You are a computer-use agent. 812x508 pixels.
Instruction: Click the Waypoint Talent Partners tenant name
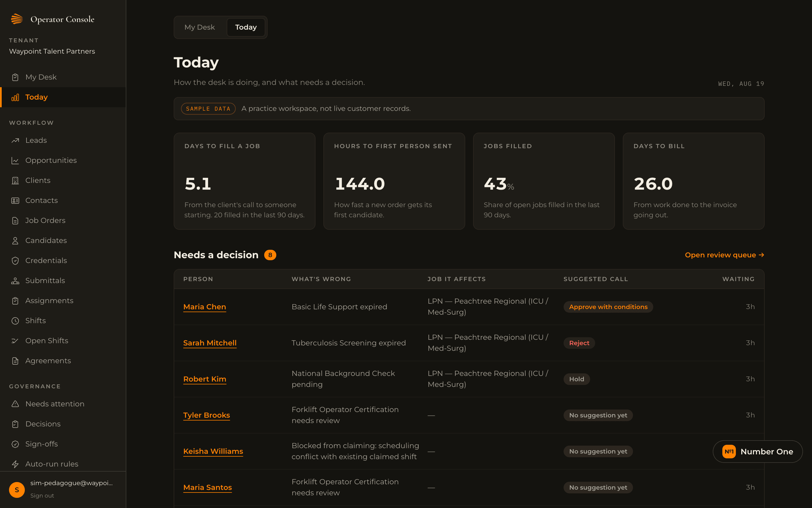coord(52,51)
